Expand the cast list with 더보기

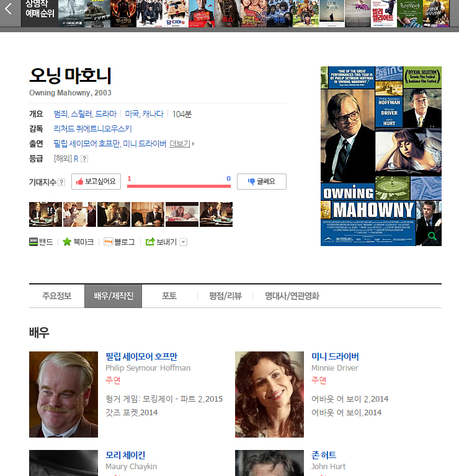point(181,144)
